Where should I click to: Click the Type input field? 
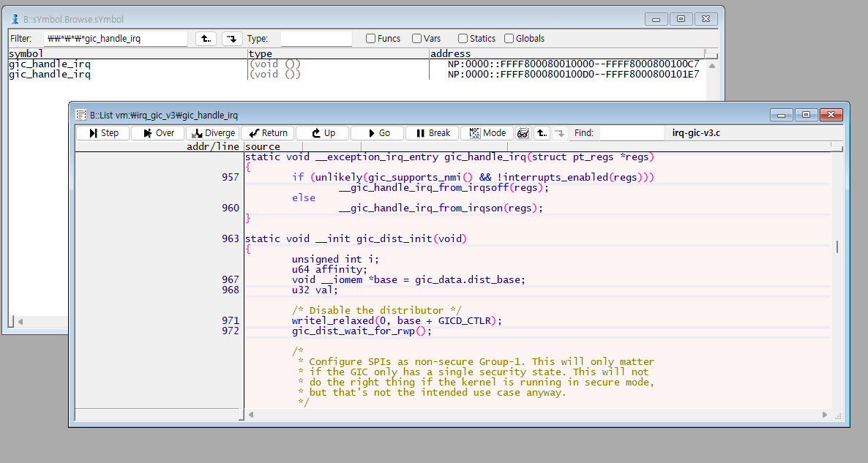[315, 39]
